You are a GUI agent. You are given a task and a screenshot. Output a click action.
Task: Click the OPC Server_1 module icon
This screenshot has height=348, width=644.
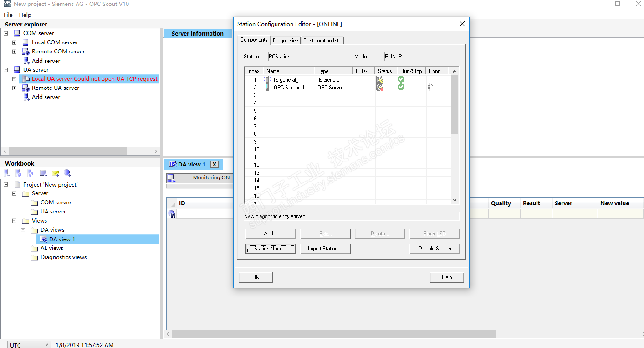[x=268, y=87]
